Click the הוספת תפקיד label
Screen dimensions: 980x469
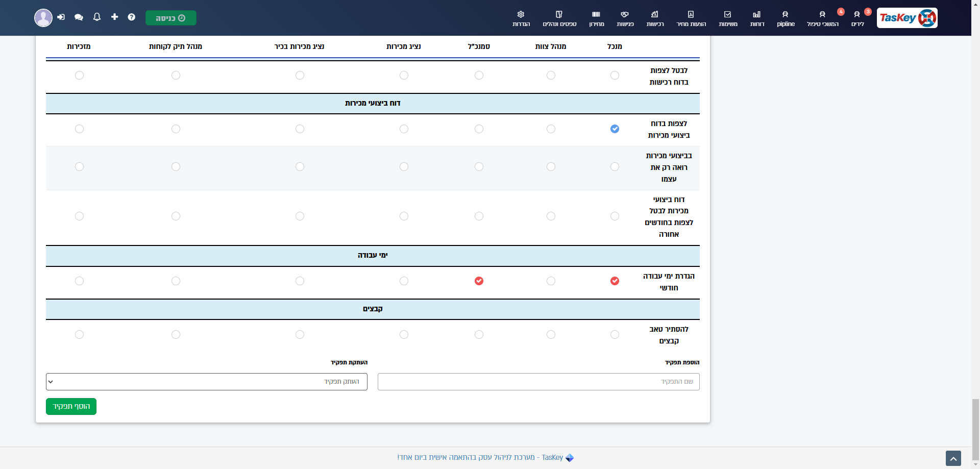682,362
